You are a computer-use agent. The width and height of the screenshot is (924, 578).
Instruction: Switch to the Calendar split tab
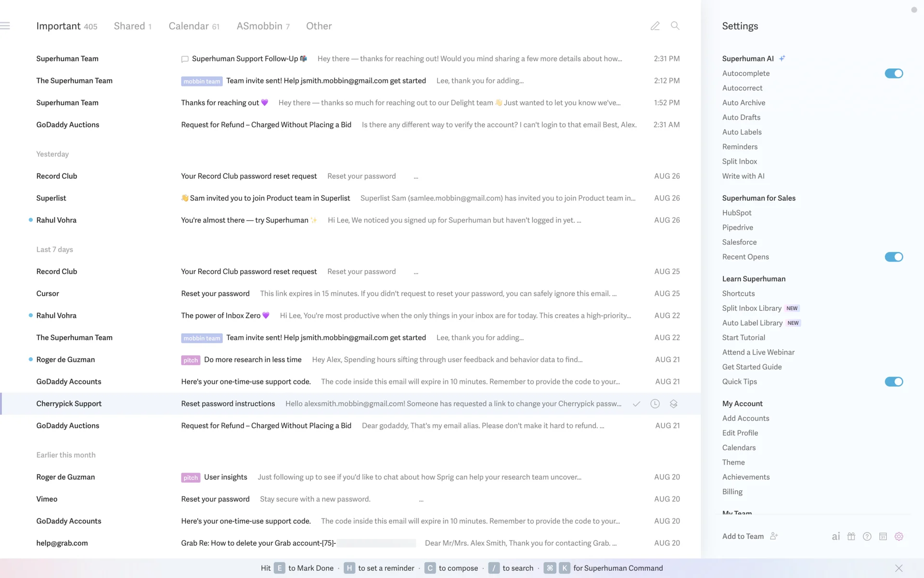point(193,26)
